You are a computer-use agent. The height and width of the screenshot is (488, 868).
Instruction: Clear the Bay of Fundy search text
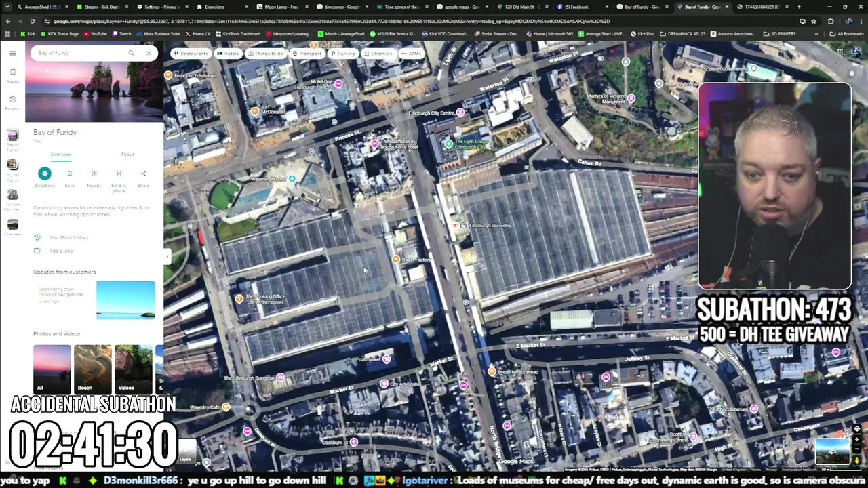coord(149,53)
